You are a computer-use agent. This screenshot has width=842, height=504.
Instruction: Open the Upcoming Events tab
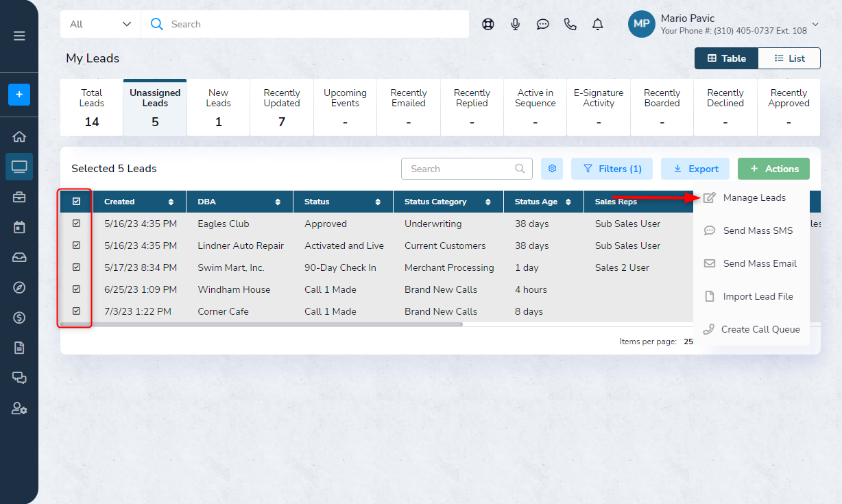pos(345,108)
